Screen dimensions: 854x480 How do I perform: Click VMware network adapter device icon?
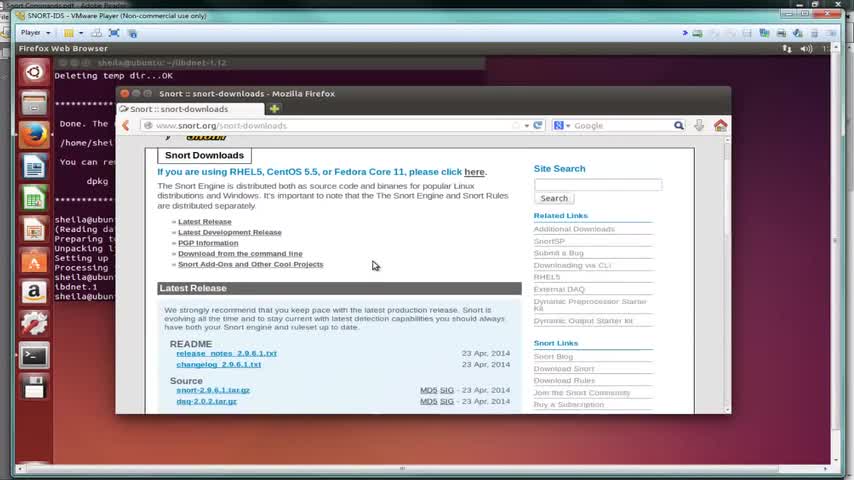point(764,33)
